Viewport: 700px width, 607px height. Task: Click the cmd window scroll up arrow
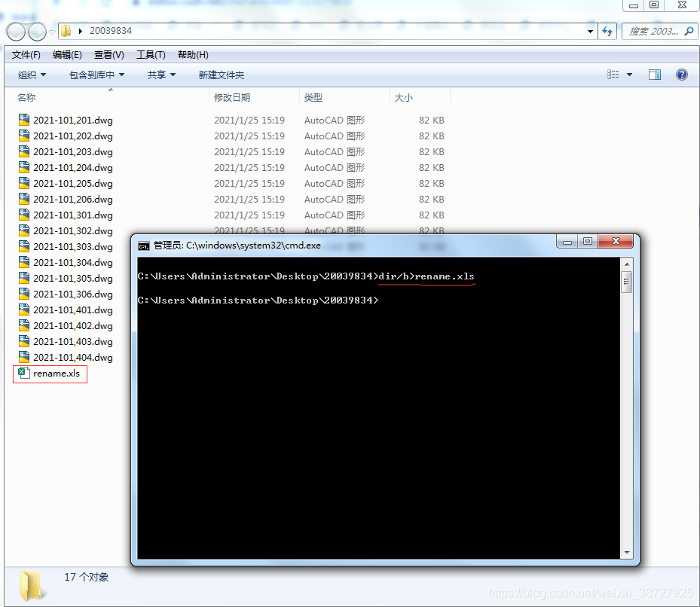(627, 264)
